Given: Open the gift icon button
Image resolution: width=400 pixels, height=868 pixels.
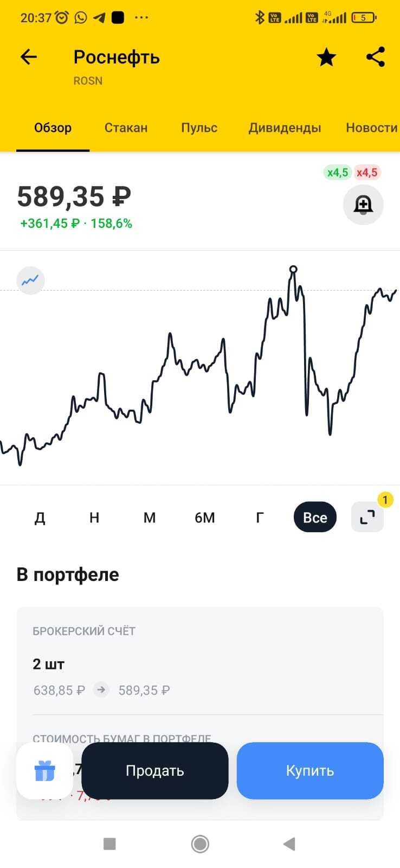Looking at the screenshot, I should 44,771.
